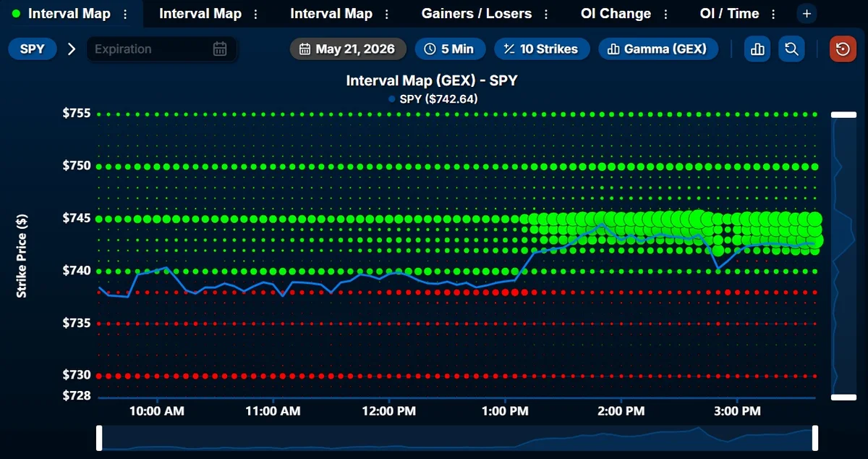Click the 3:00 PM time axis label
868x459 pixels.
coord(737,411)
